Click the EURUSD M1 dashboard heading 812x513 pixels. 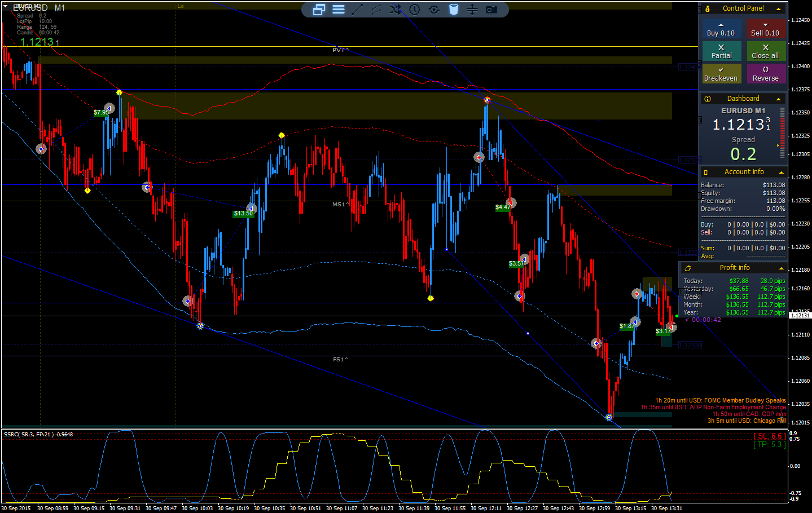(743, 111)
